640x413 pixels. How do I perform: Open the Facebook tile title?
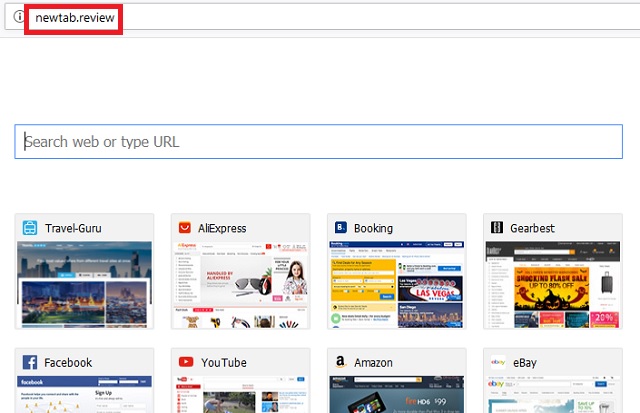[x=68, y=362]
